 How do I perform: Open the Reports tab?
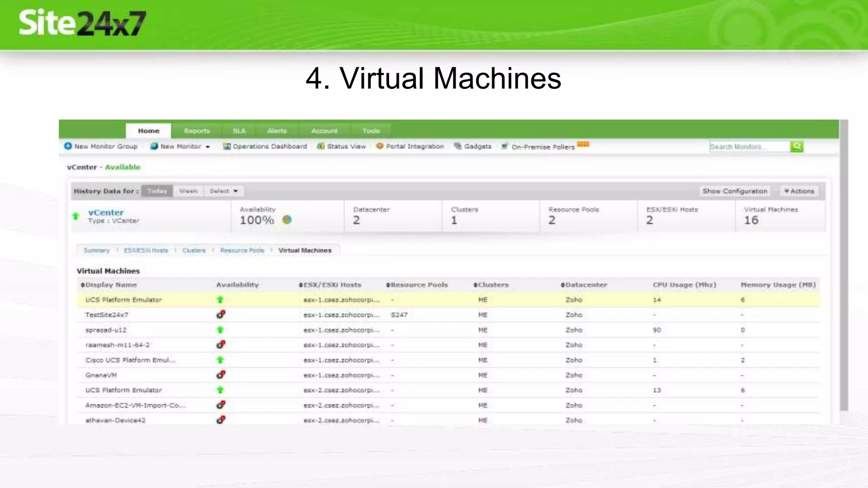tap(197, 131)
